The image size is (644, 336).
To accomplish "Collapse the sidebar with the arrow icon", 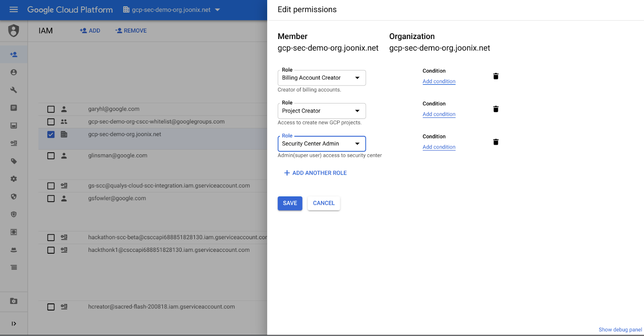I will pyautogui.click(x=14, y=323).
